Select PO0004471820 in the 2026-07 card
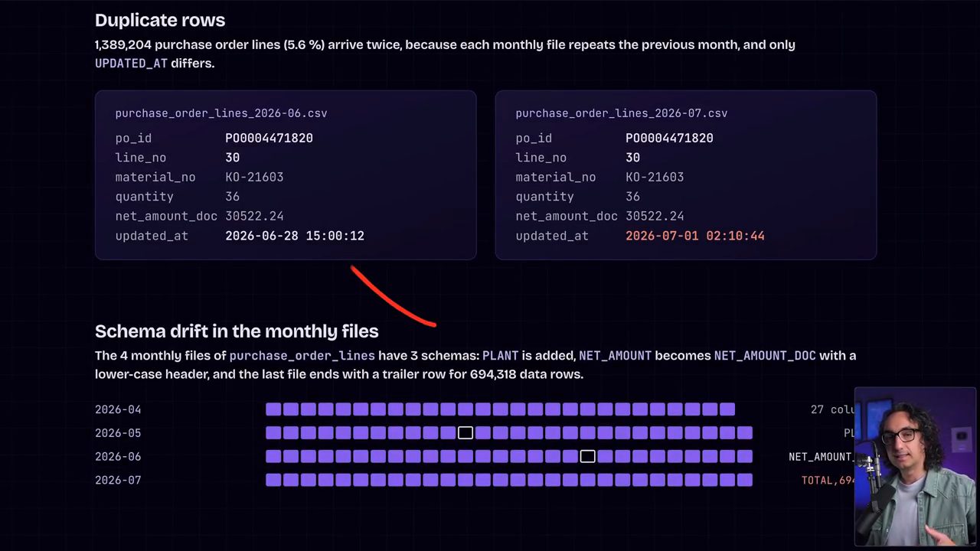Screen dimensions: 980x551 coord(669,139)
